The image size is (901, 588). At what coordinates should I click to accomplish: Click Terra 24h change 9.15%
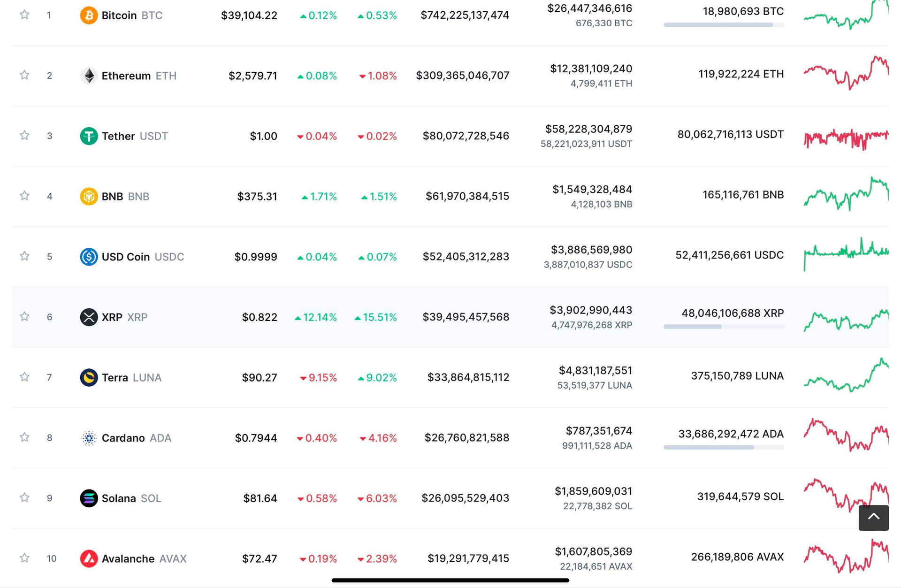tap(318, 377)
